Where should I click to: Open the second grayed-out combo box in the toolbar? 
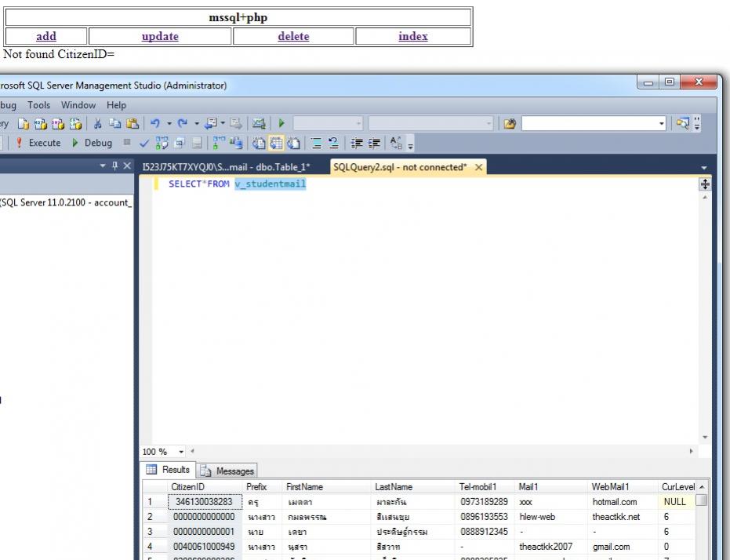(x=430, y=123)
